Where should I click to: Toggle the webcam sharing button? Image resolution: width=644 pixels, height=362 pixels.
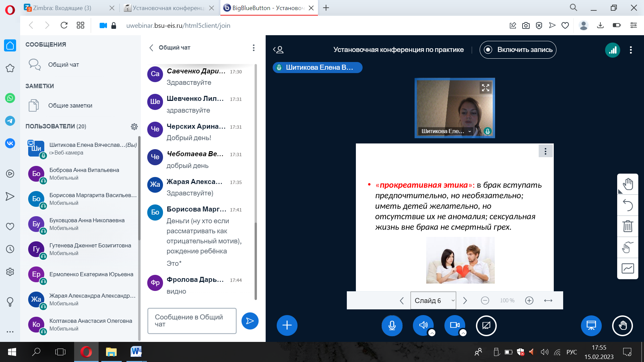point(454,325)
